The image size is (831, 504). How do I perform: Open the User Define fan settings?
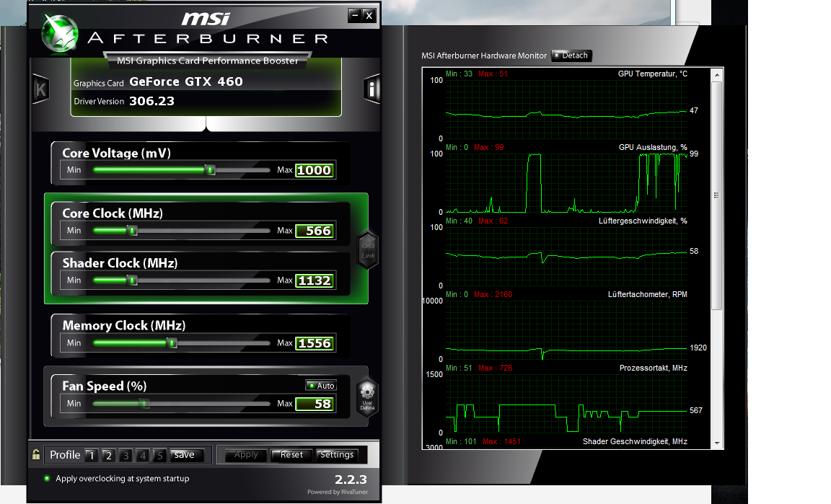coord(367,397)
